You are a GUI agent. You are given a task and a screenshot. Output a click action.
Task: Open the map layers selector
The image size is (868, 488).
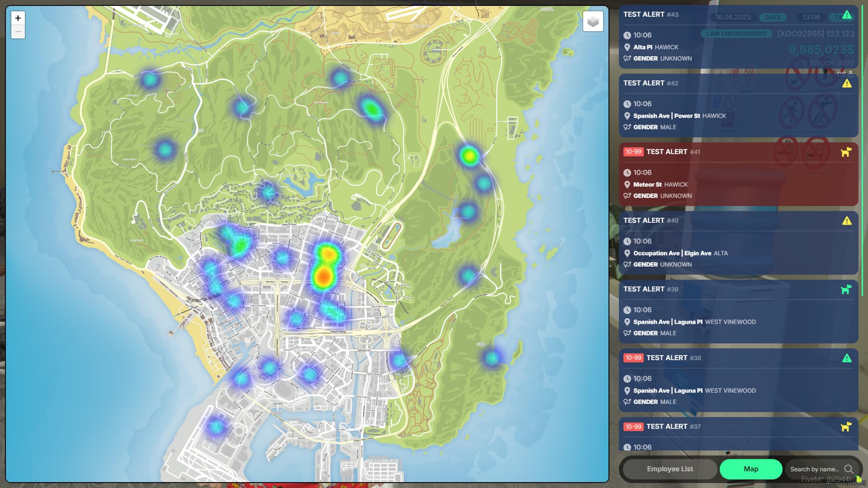[593, 21]
